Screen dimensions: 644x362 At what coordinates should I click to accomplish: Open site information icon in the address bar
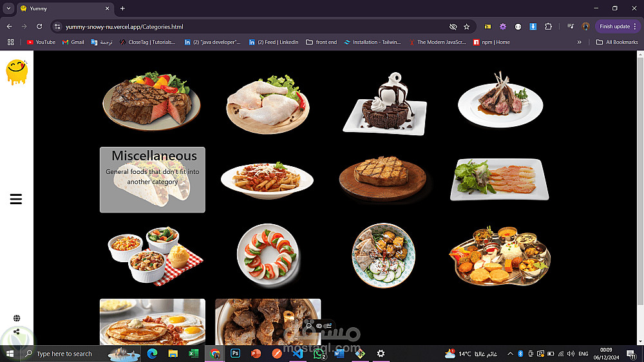click(57, 26)
